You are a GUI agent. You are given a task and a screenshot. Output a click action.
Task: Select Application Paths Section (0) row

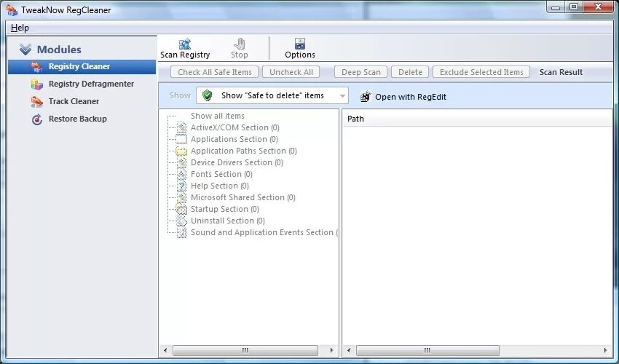click(243, 151)
